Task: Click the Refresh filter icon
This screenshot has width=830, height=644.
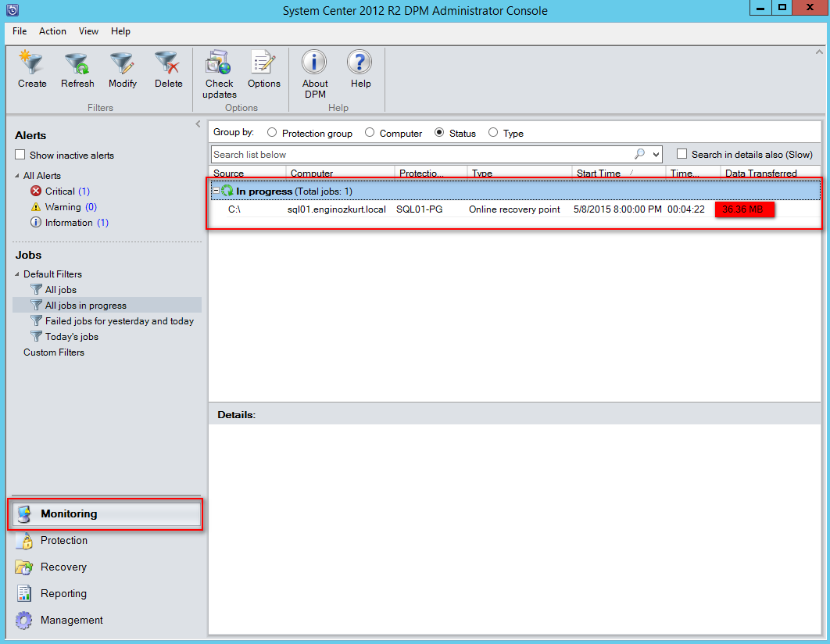Action: click(x=77, y=63)
